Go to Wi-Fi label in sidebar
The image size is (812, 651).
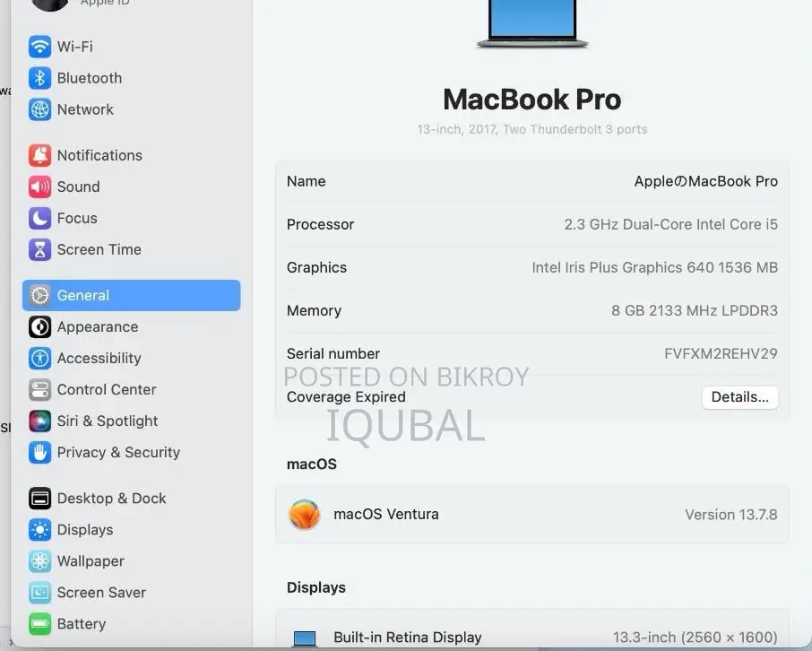(x=75, y=47)
